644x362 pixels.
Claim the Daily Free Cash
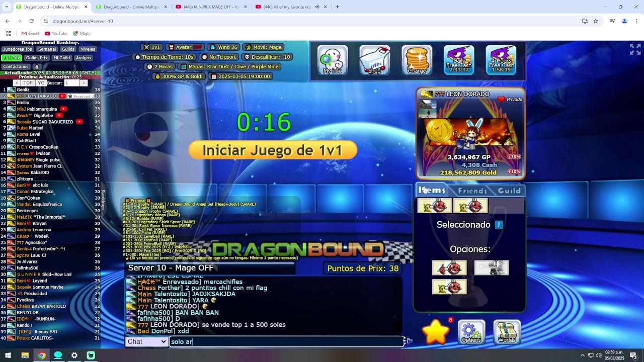(459, 60)
